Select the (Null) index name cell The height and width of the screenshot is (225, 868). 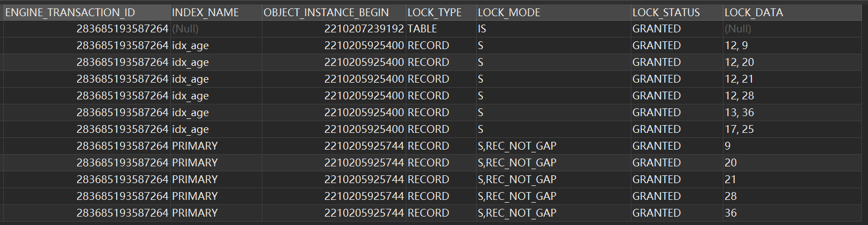[216, 28]
